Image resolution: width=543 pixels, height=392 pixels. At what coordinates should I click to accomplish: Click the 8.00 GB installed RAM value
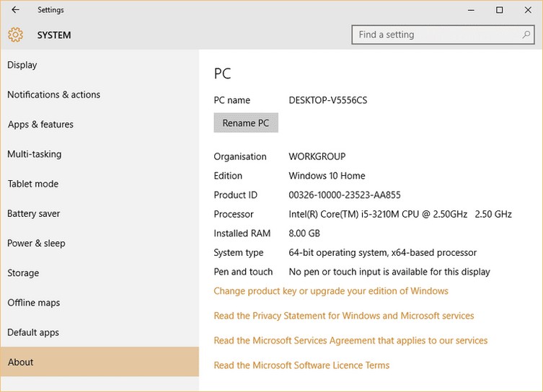click(304, 233)
